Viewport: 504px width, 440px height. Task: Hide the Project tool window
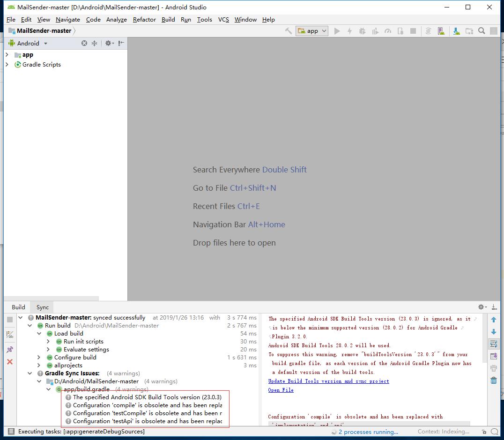click(121, 43)
